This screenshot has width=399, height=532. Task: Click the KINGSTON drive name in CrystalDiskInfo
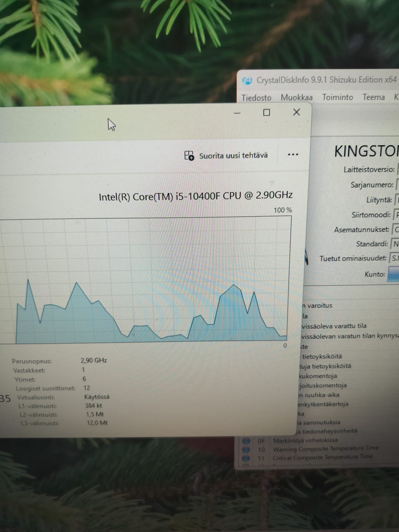(x=367, y=151)
